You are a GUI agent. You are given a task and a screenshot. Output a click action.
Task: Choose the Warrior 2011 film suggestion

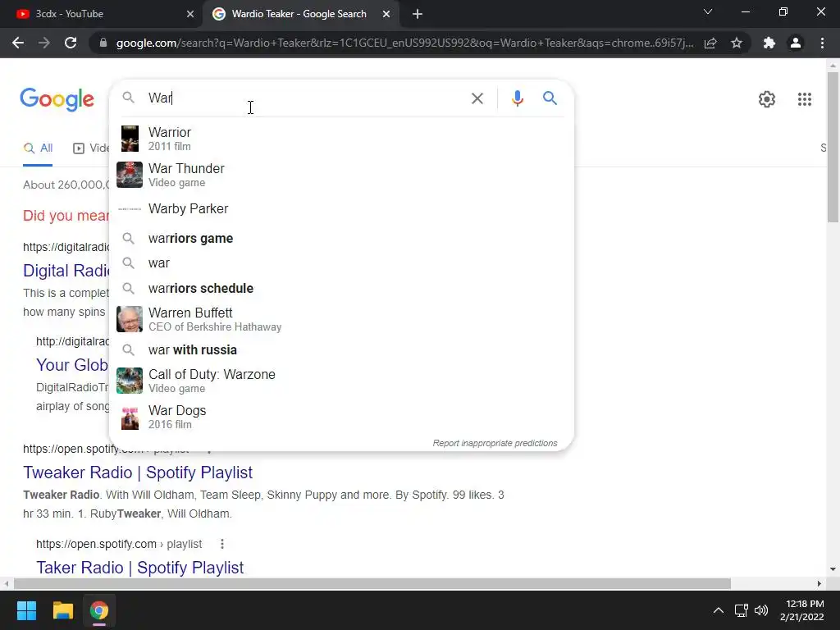click(x=341, y=139)
